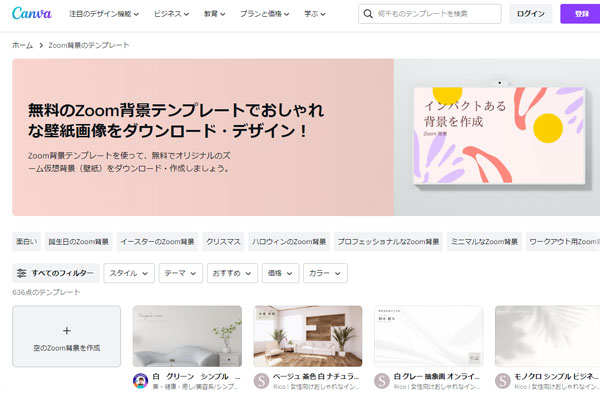Click the plus icon for blank Zoom background
Viewport: 600px width, 400px height.
tap(67, 330)
